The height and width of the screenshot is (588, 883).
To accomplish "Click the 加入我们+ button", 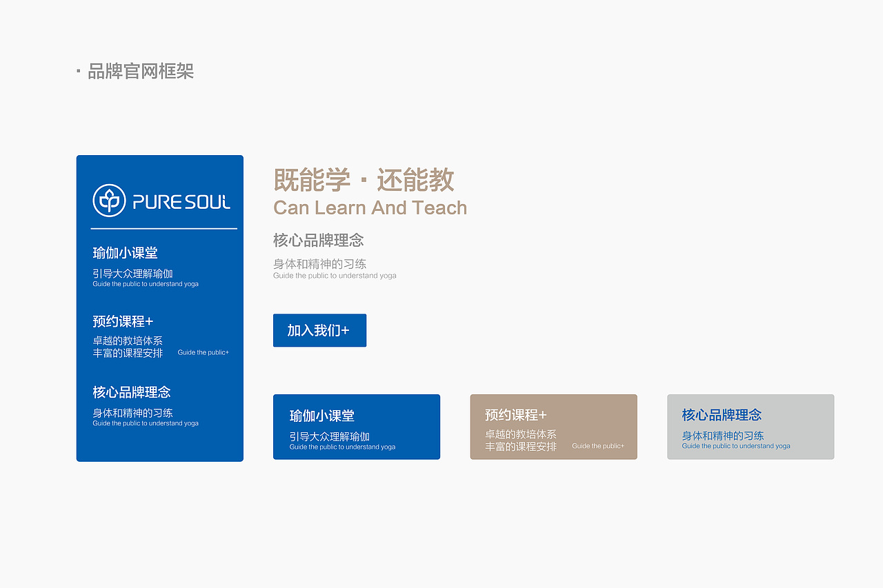I will coord(319,330).
